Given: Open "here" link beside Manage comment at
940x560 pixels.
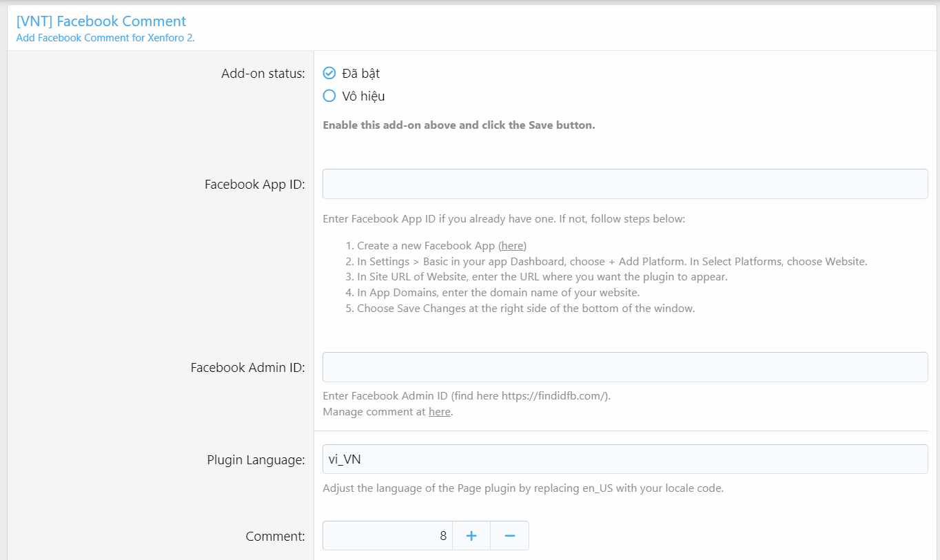Looking at the screenshot, I should coord(439,412).
